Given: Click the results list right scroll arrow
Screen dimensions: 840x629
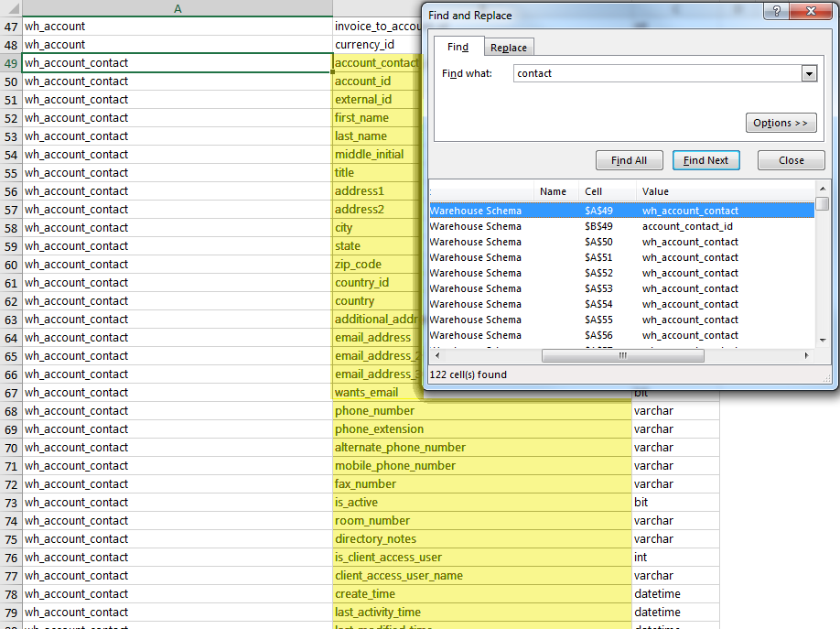Looking at the screenshot, I should (806, 355).
